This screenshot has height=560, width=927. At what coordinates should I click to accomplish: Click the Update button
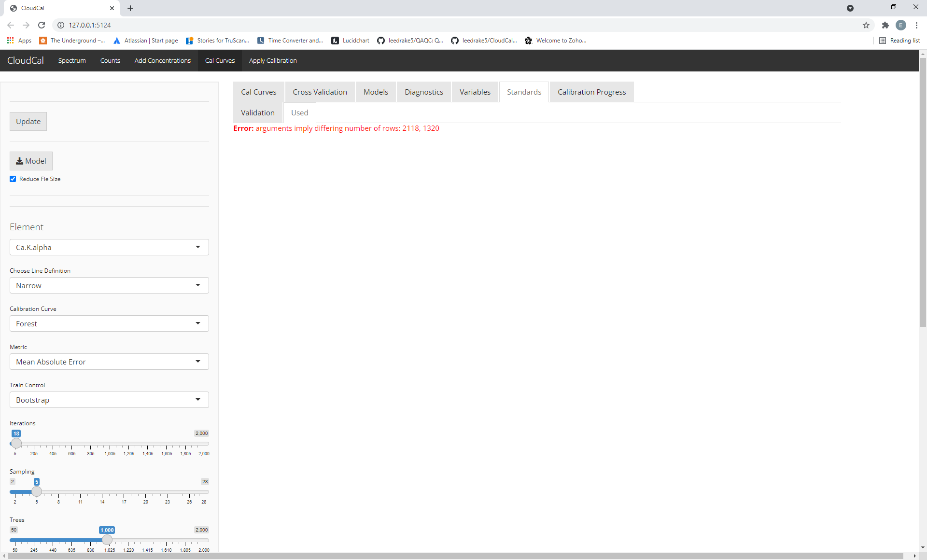28,121
